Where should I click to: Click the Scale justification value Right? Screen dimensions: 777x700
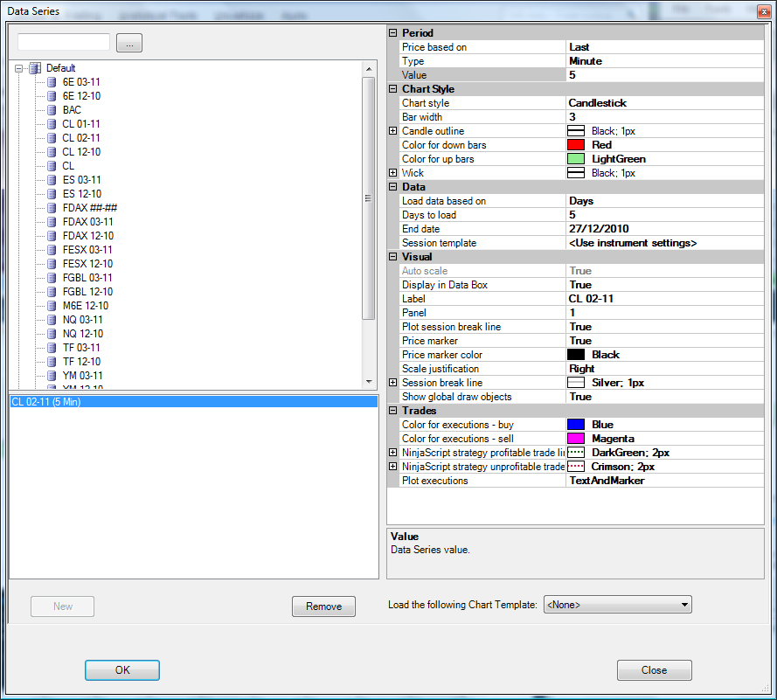(665, 369)
